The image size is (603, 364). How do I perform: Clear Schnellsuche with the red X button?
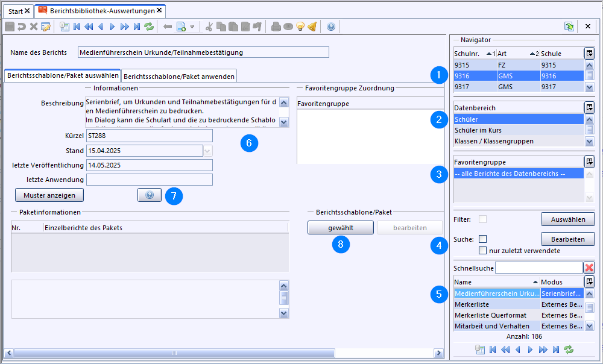tap(589, 268)
